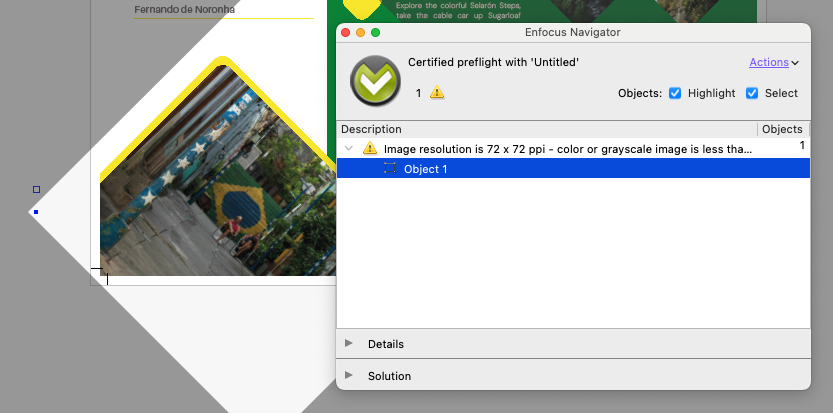This screenshot has width=833, height=413.
Task: Click the solid blue selection anchor point
Action: click(36, 212)
